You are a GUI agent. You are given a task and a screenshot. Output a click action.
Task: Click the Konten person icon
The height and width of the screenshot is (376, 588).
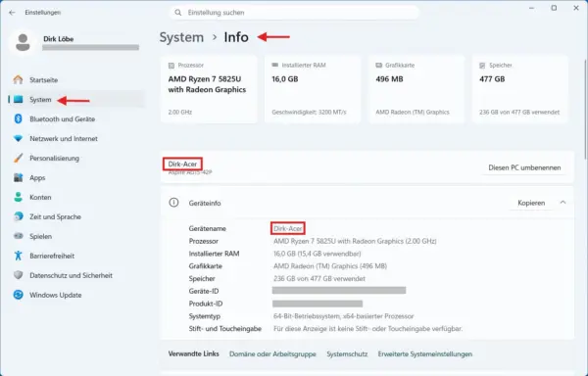(18, 197)
